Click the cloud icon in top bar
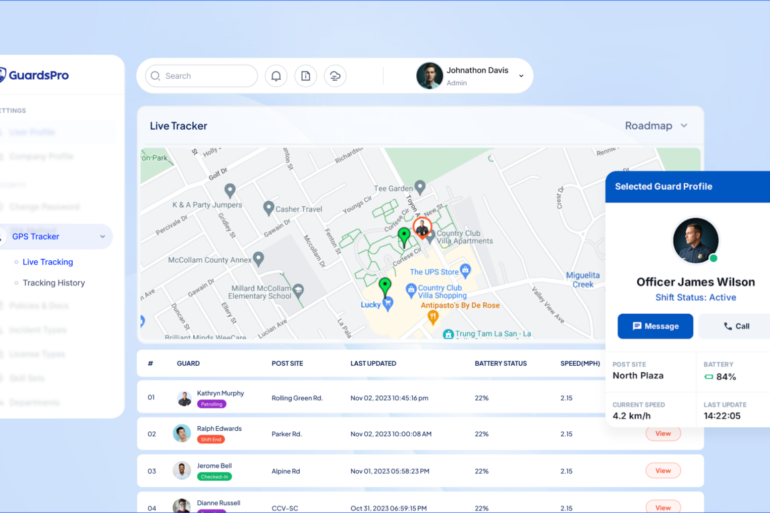The height and width of the screenshot is (513, 770). pos(335,76)
